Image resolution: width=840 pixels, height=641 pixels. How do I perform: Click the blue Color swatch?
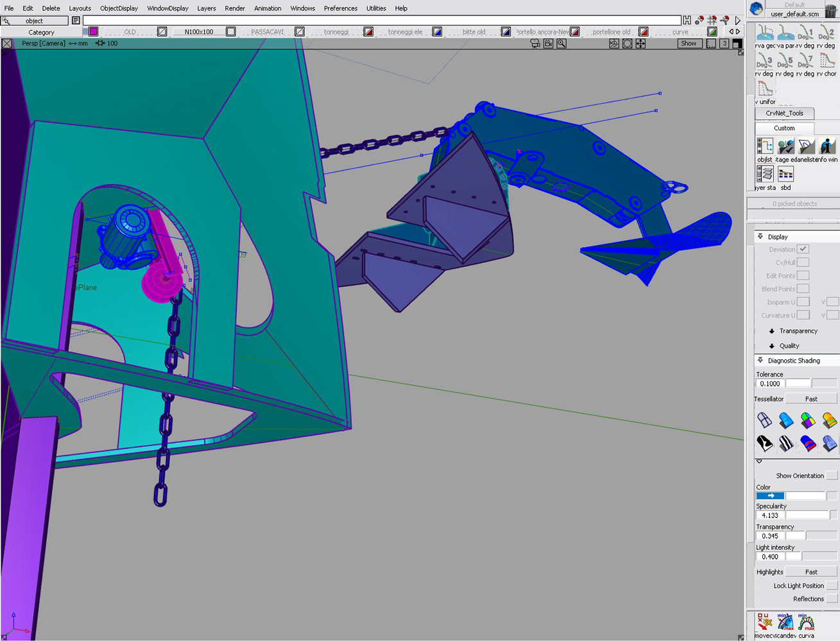[x=770, y=496]
